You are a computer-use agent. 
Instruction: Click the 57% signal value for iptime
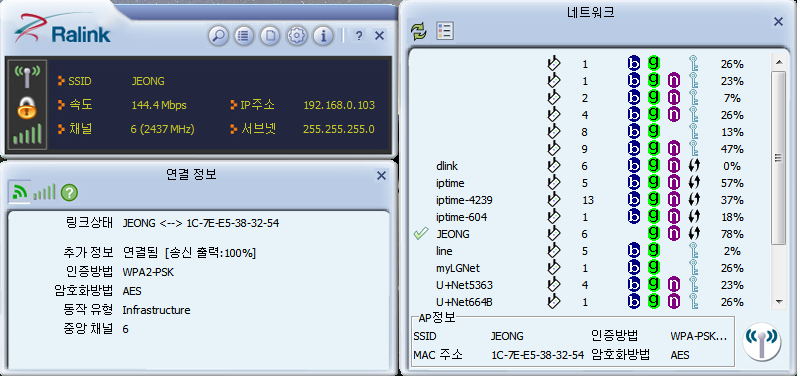pos(732,183)
